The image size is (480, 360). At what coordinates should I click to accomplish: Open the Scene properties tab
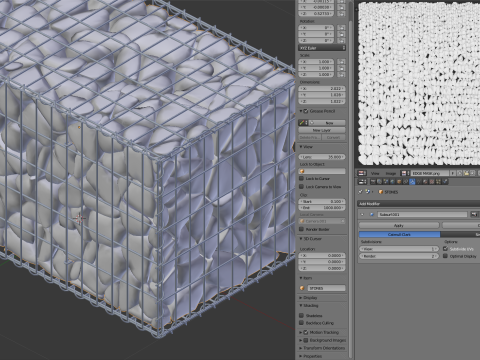(386, 181)
